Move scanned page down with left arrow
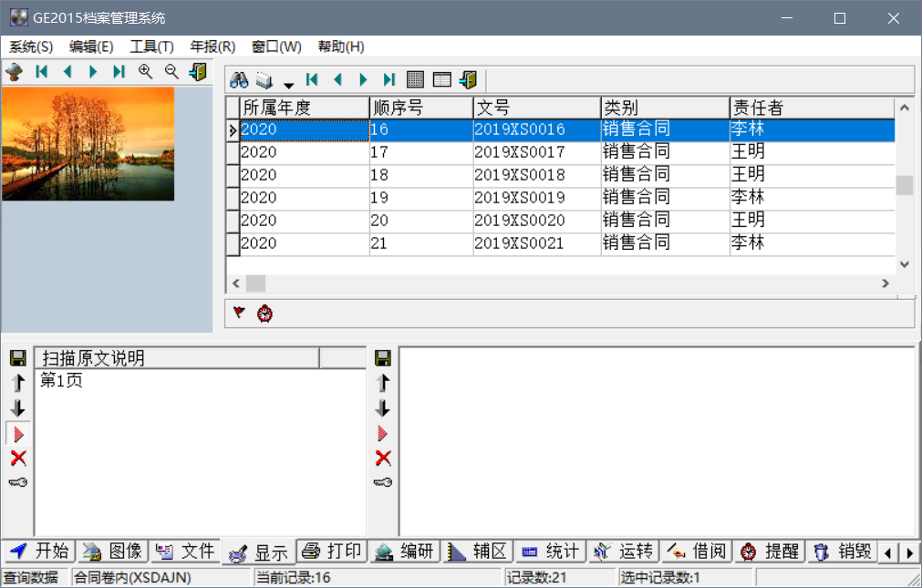The image size is (922, 588). pos(18,408)
